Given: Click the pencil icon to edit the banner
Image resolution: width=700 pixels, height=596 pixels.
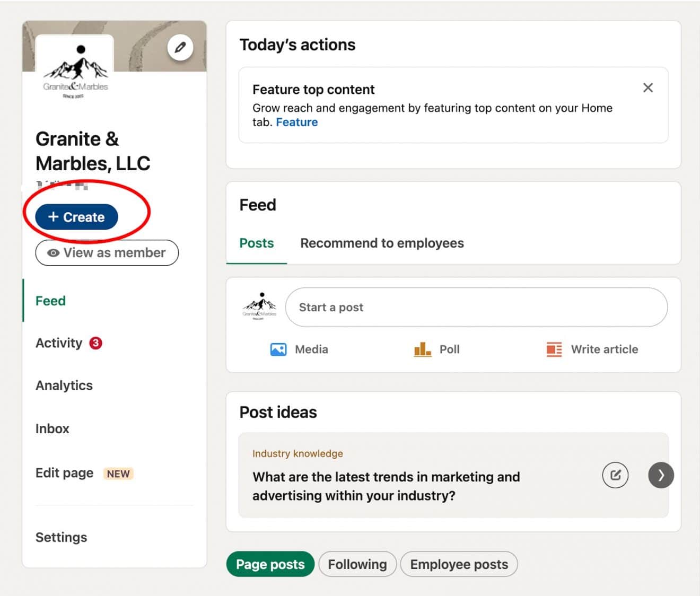Looking at the screenshot, I should coord(180,47).
